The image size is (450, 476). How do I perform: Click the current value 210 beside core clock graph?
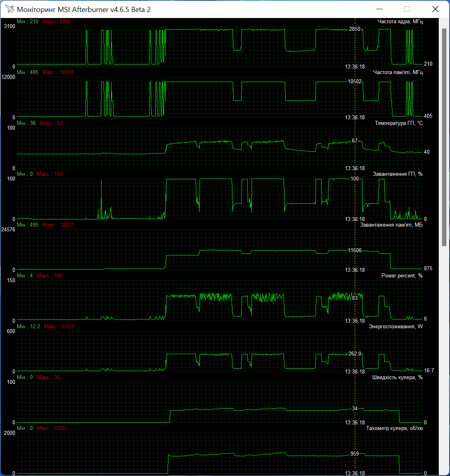[x=428, y=64]
